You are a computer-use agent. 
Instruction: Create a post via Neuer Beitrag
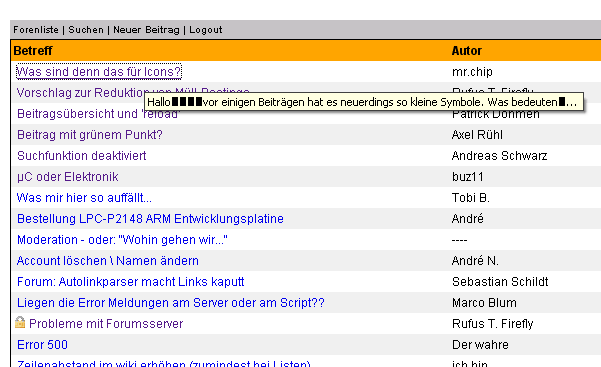click(x=146, y=30)
